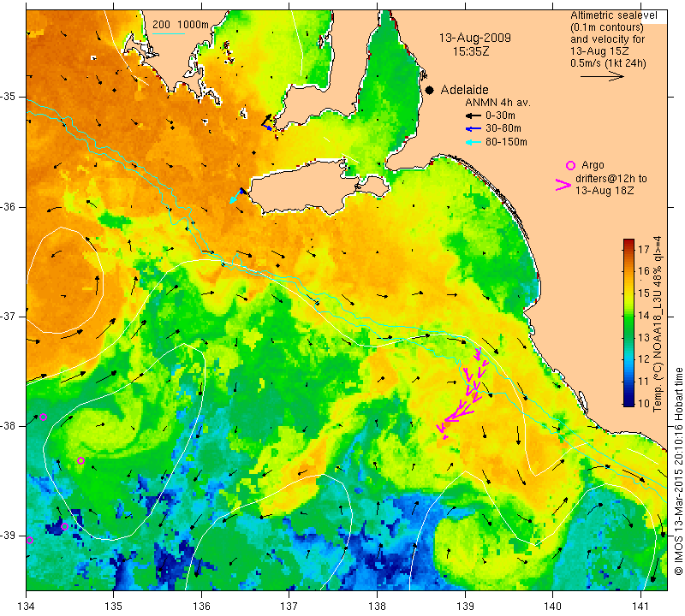Click the black 0-30m legend arrow
The width and height of the screenshot is (685, 616).
[x=474, y=115]
